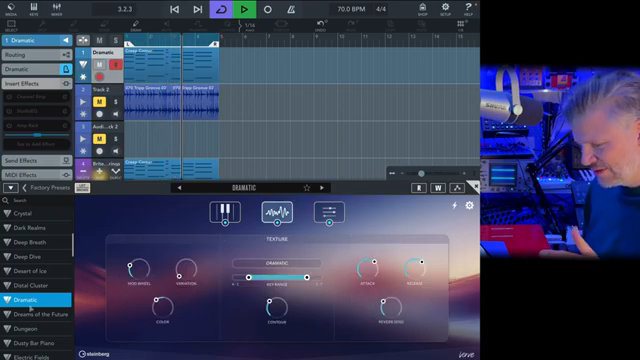The width and height of the screenshot is (640, 360).
Task: Select the Crystal preset
Action: click(36, 213)
